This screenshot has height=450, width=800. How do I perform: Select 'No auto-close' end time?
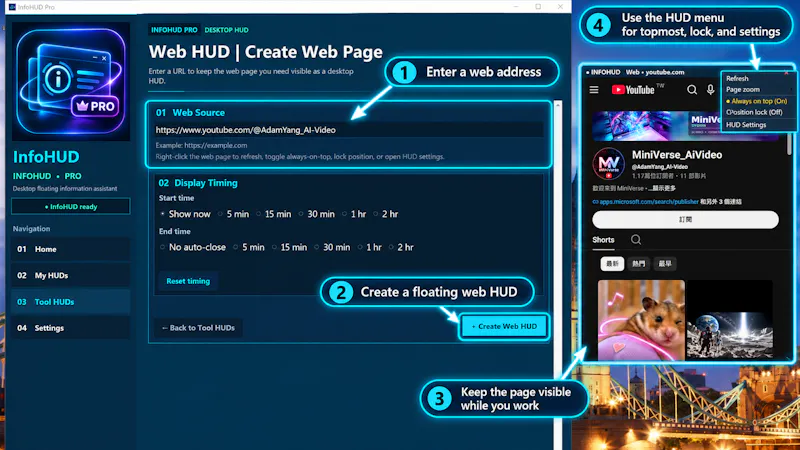[x=192, y=247]
